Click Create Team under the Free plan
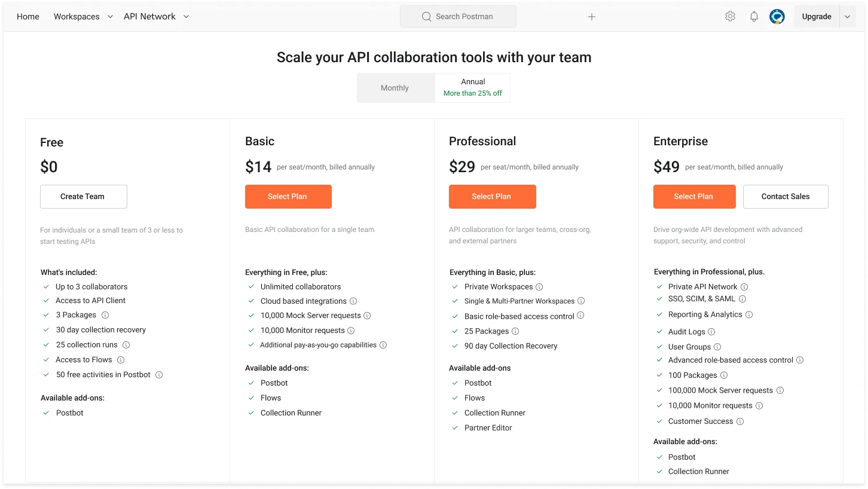868x489 pixels. tap(83, 197)
